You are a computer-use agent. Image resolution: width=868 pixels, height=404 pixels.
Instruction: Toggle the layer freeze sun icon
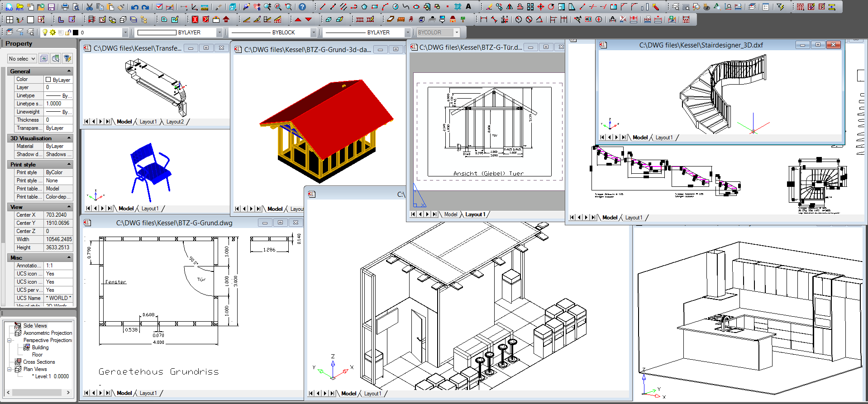pyautogui.click(x=52, y=33)
